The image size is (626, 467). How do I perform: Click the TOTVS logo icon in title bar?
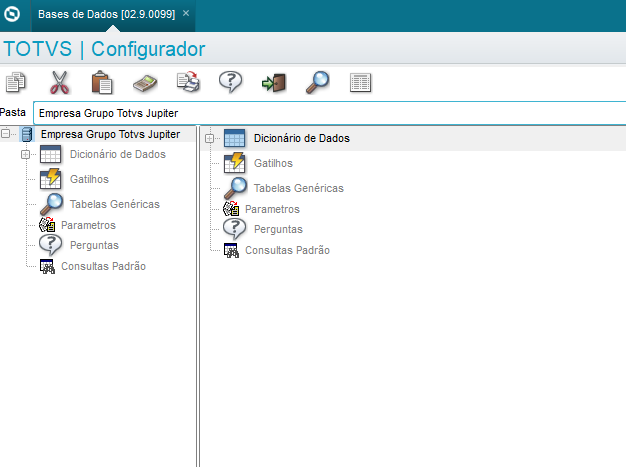coord(12,14)
